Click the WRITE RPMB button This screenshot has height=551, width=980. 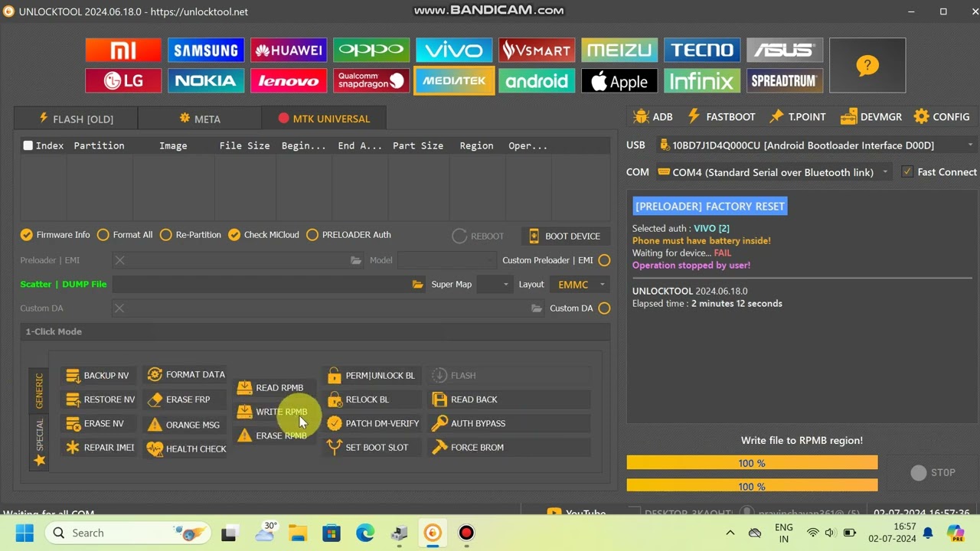(273, 412)
